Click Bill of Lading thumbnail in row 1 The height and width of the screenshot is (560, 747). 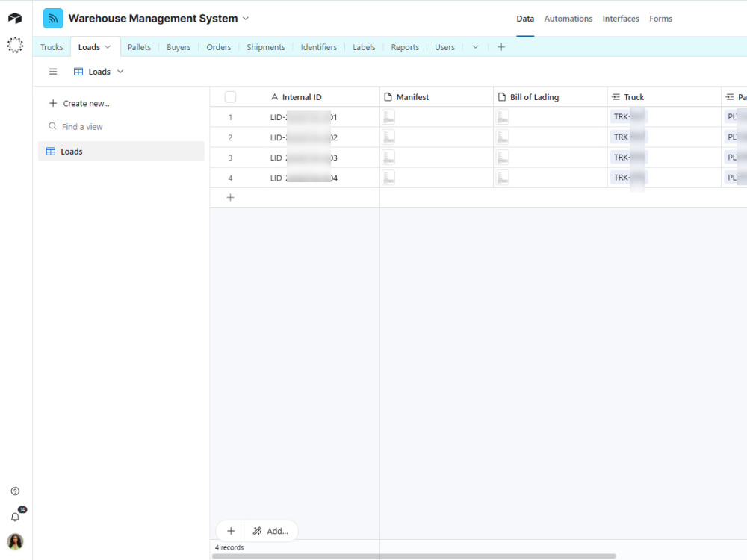click(503, 116)
